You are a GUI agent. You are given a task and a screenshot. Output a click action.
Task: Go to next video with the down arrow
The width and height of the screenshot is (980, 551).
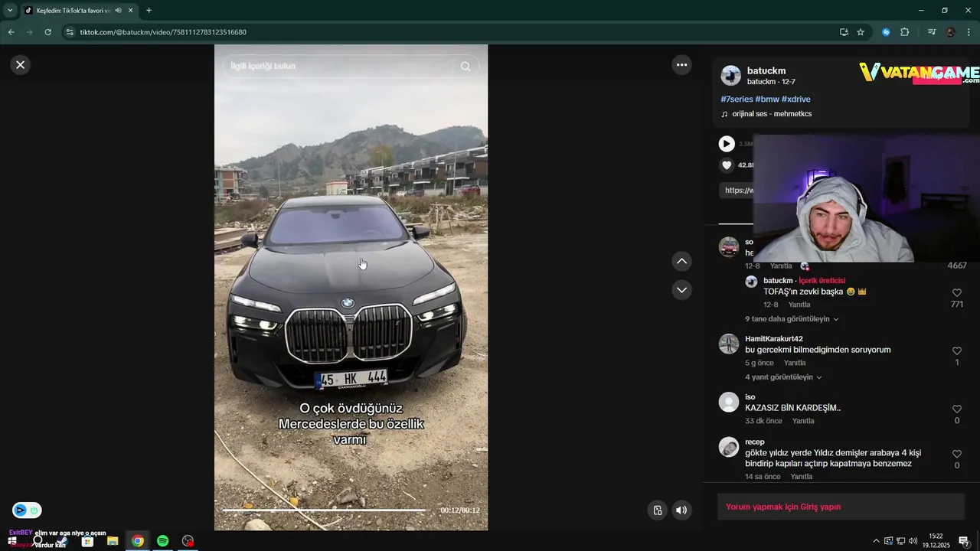coord(681,290)
